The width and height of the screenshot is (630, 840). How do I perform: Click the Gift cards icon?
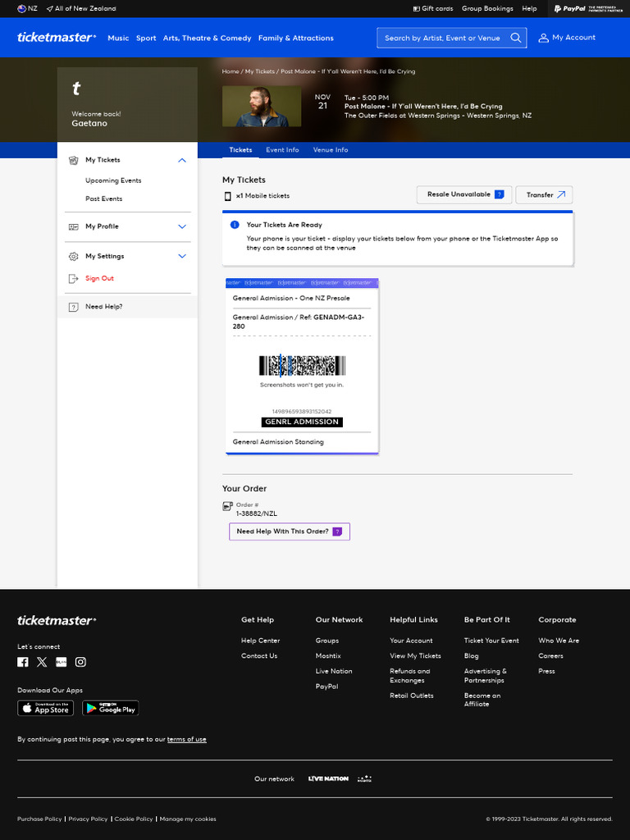click(x=416, y=8)
